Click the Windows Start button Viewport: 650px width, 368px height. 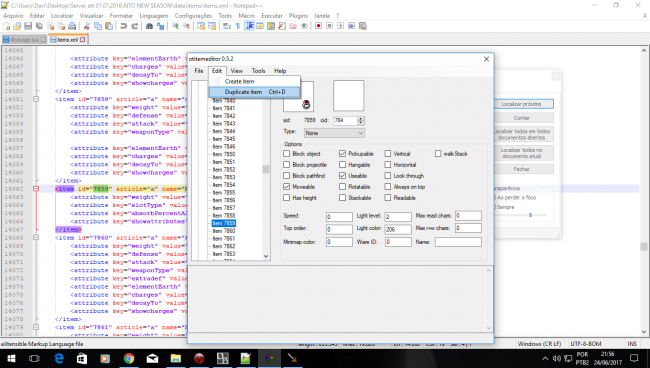(x=11, y=358)
